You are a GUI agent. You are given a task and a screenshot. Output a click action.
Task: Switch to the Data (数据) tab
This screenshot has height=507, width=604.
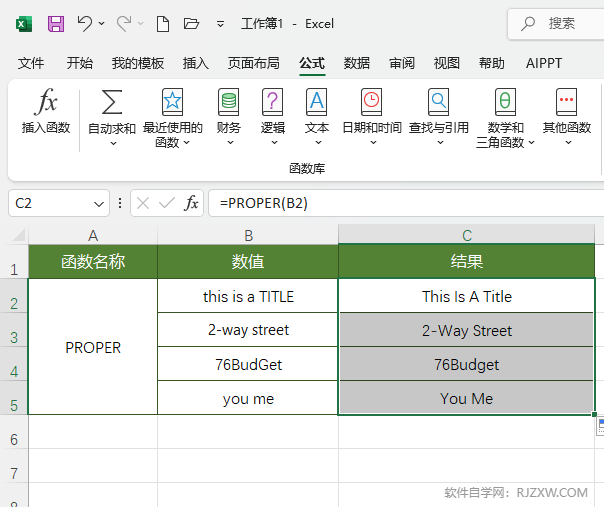(x=357, y=63)
